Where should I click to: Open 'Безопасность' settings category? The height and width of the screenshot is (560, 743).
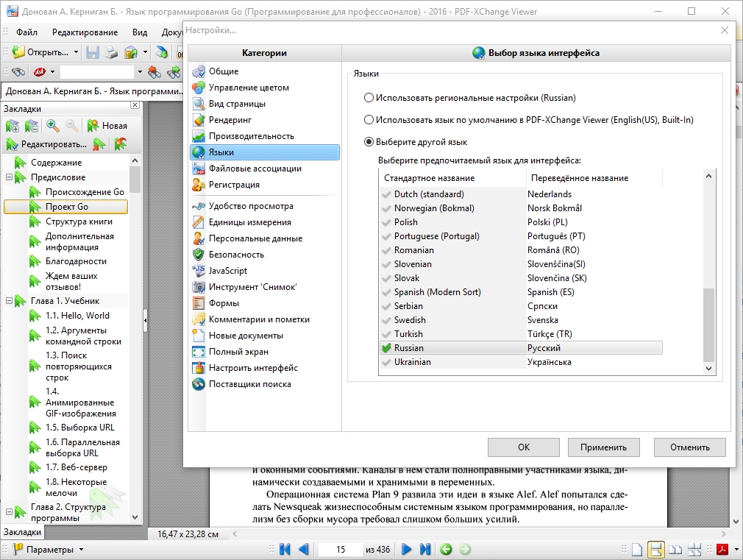coord(236,255)
